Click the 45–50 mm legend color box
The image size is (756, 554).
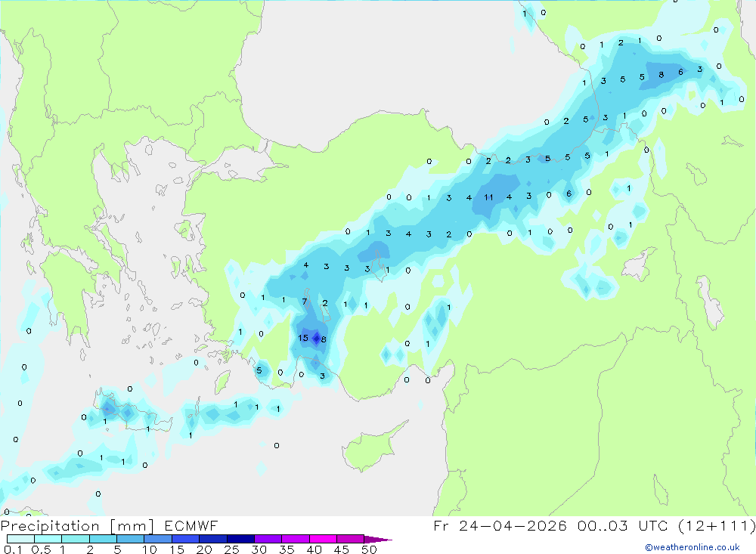pyautogui.click(x=351, y=539)
